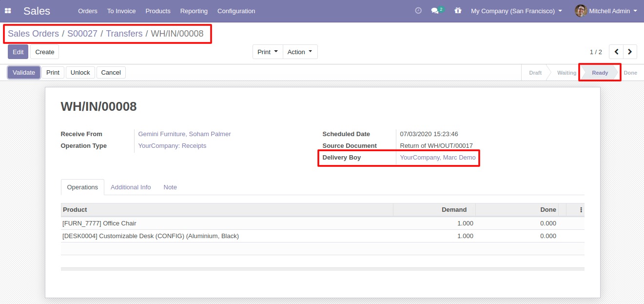
Task: Open My Company (San Francisco) selector
Action: click(516, 11)
